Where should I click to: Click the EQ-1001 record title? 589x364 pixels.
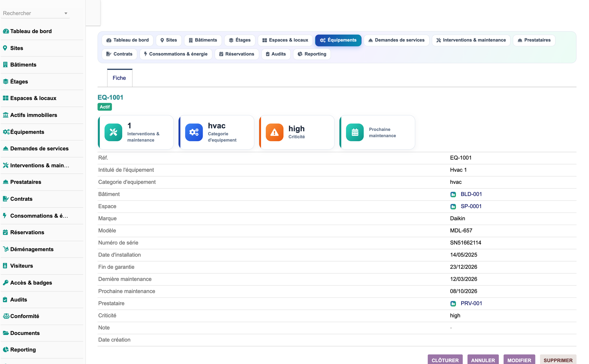point(110,97)
